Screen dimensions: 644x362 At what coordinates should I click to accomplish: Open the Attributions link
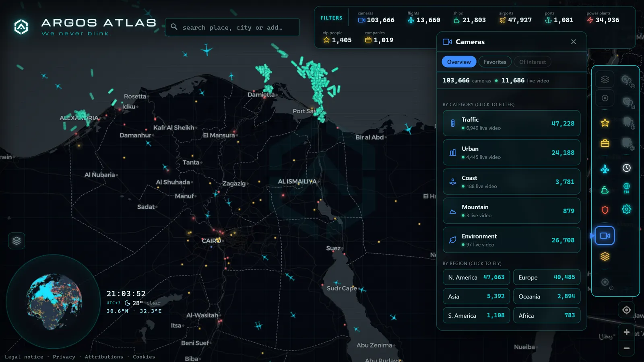point(104,357)
